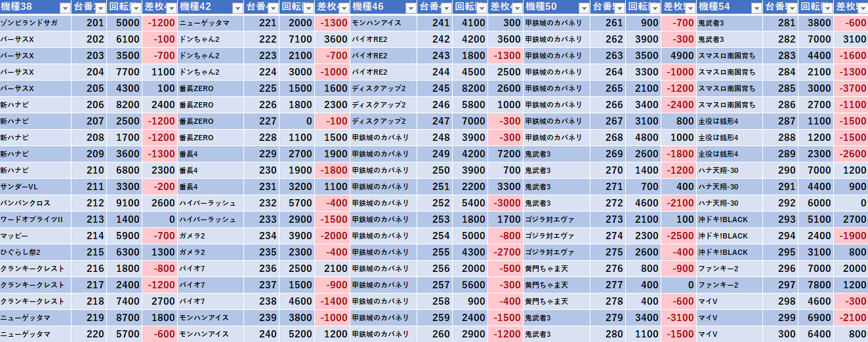Image resolution: width=868 pixels, height=342 pixels.
Task: Select the unit number 249 cell
Action: pyautogui.click(x=435, y=154)
